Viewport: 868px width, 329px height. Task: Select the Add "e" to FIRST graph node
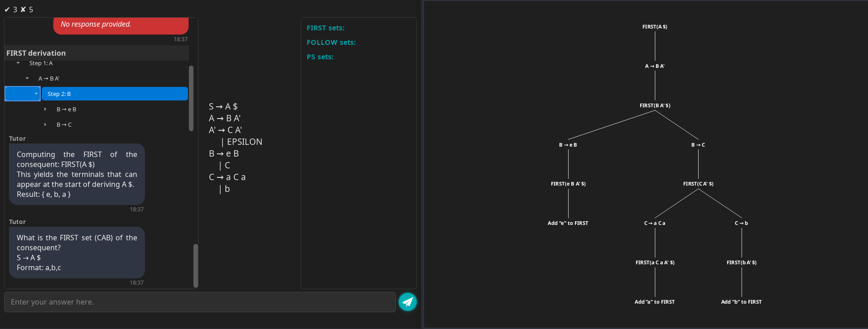(568, 223)
